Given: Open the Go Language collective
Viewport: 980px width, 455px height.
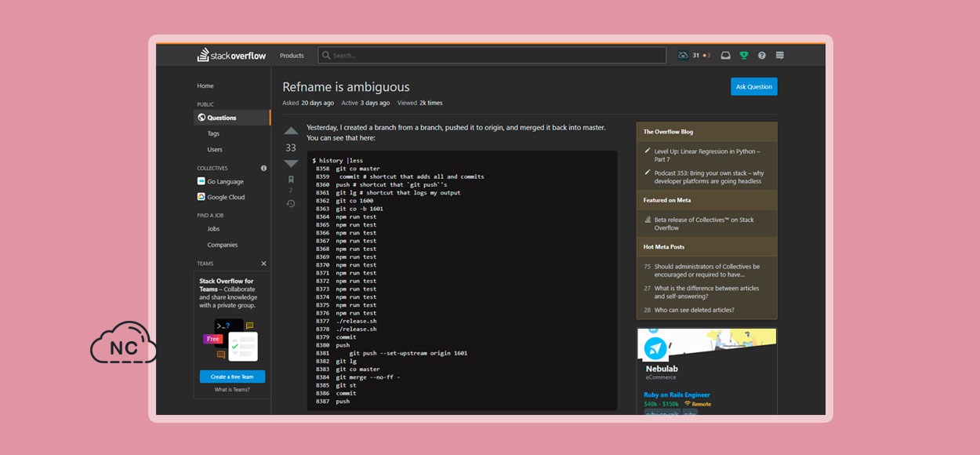Looking at the screenshot, I should tap(220, 181).
